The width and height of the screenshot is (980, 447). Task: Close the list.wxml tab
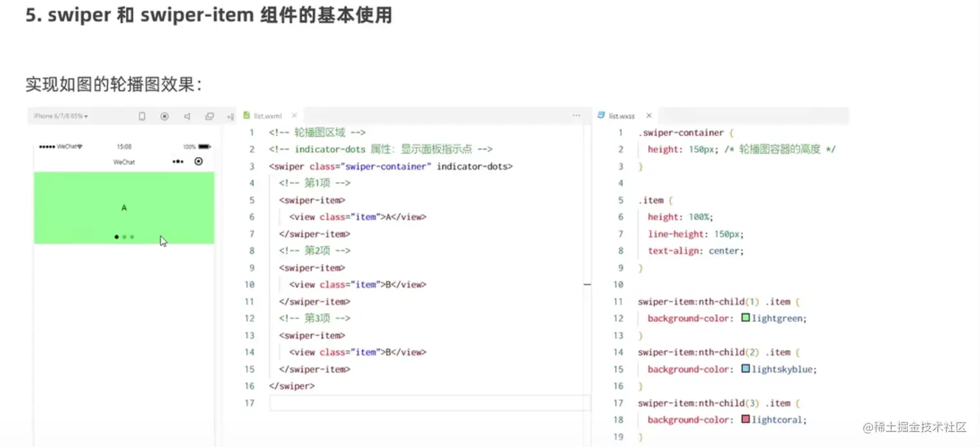pyautogui.click(x=294, y=116)
